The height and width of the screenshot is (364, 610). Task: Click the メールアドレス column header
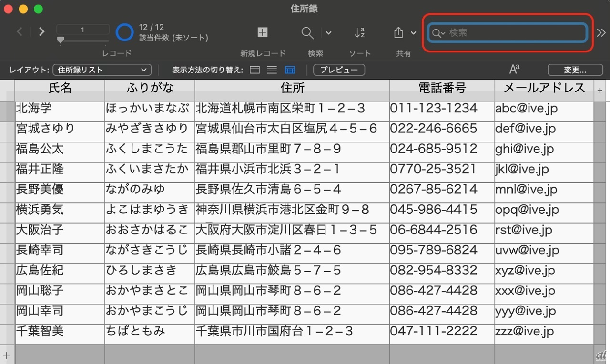click(x=544, y=88)
